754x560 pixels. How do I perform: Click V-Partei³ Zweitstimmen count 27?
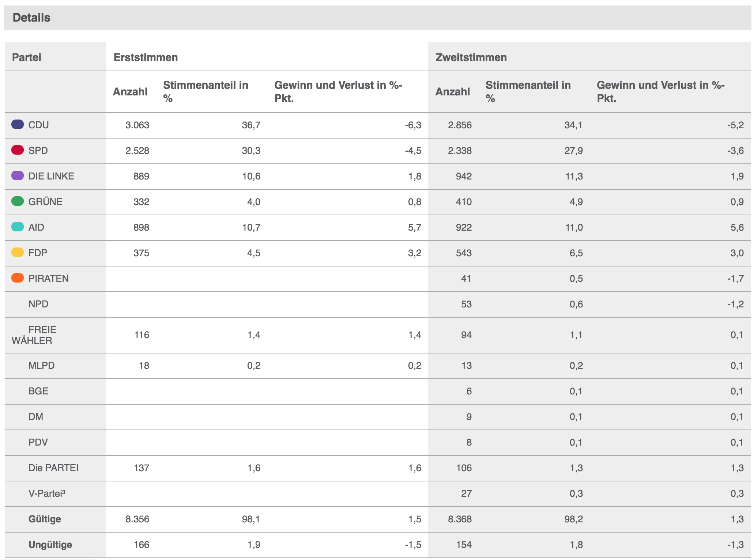pos(467,493)
